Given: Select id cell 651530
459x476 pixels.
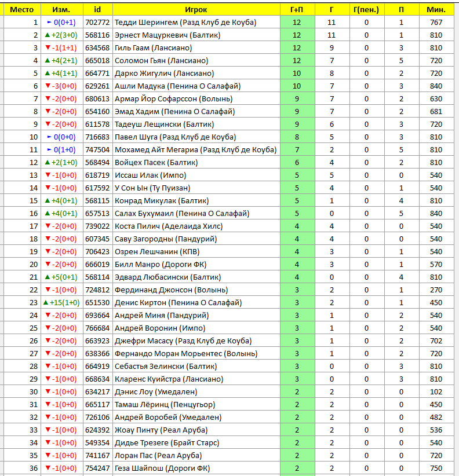Looking at the screenshot, I should coord(97,303).
